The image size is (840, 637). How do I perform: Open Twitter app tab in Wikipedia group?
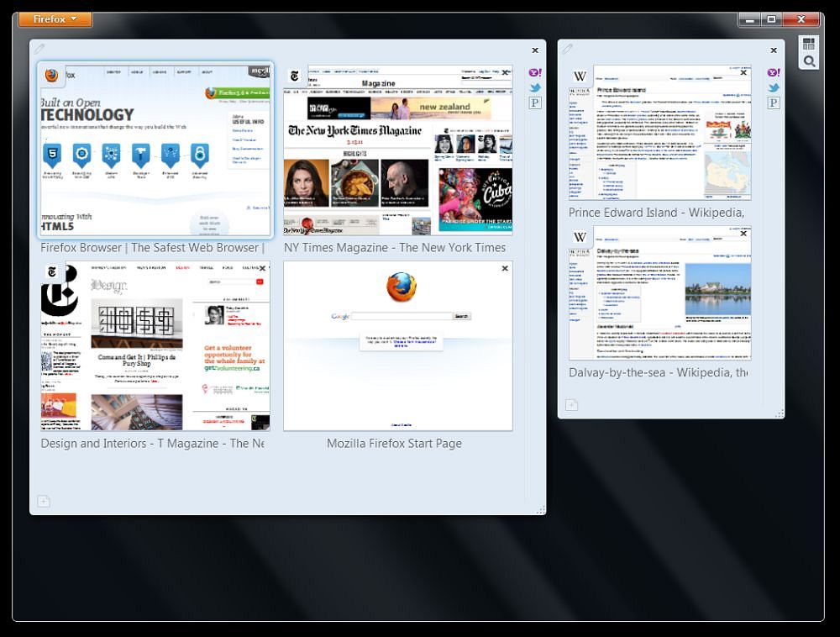click(773, 87)
